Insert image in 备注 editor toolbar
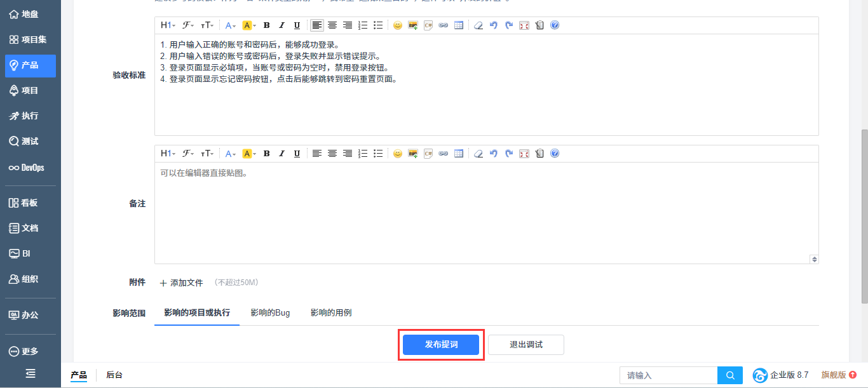 click(x=413, y=154)
